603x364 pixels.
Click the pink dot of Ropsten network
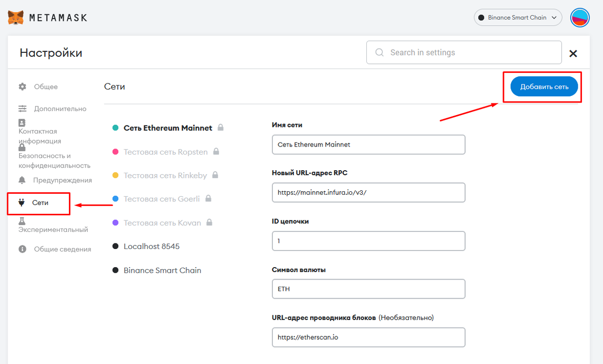point(116,152)
